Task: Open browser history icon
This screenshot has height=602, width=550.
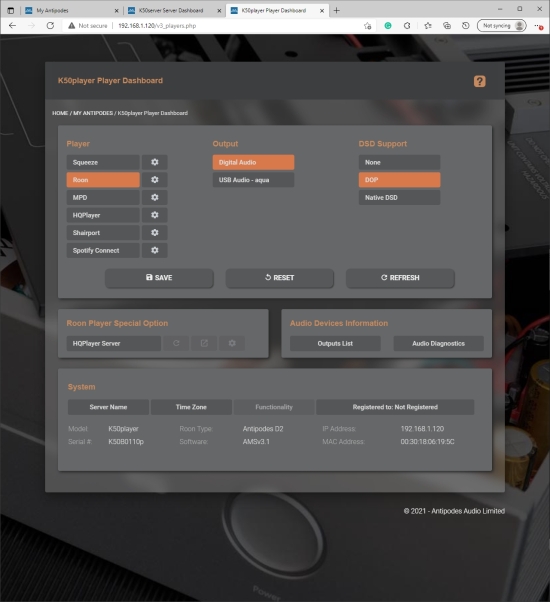Action: tap(466, 26)
